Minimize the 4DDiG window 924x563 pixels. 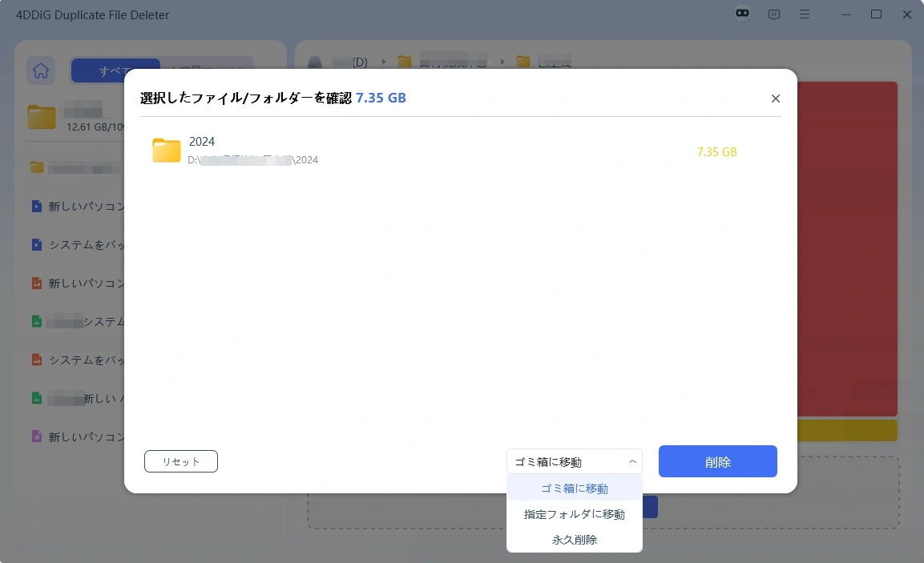click(846, 14)
